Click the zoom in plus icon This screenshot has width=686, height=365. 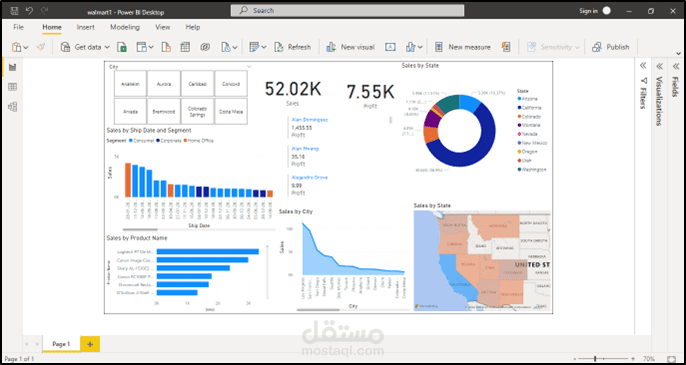[x=633, y=359]
